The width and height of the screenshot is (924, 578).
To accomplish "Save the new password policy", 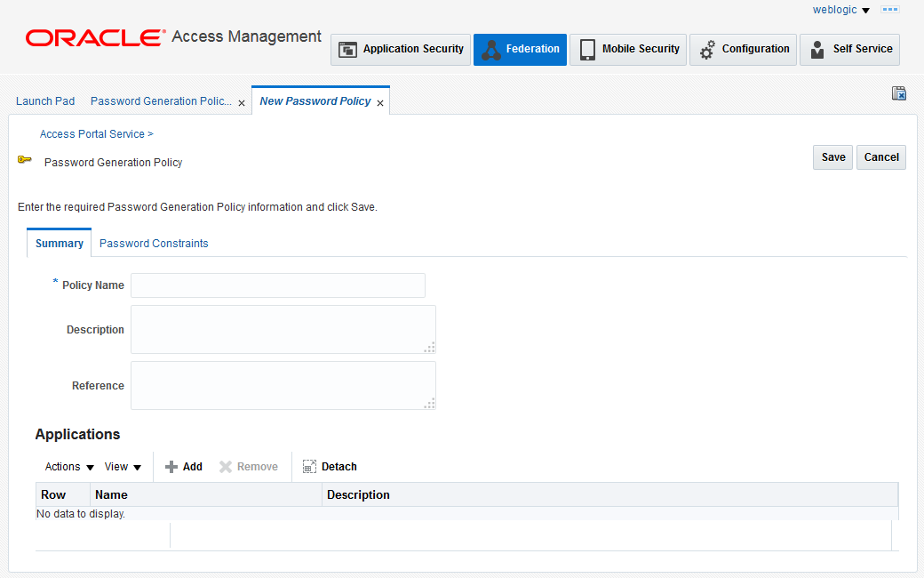I will [832, 157].
